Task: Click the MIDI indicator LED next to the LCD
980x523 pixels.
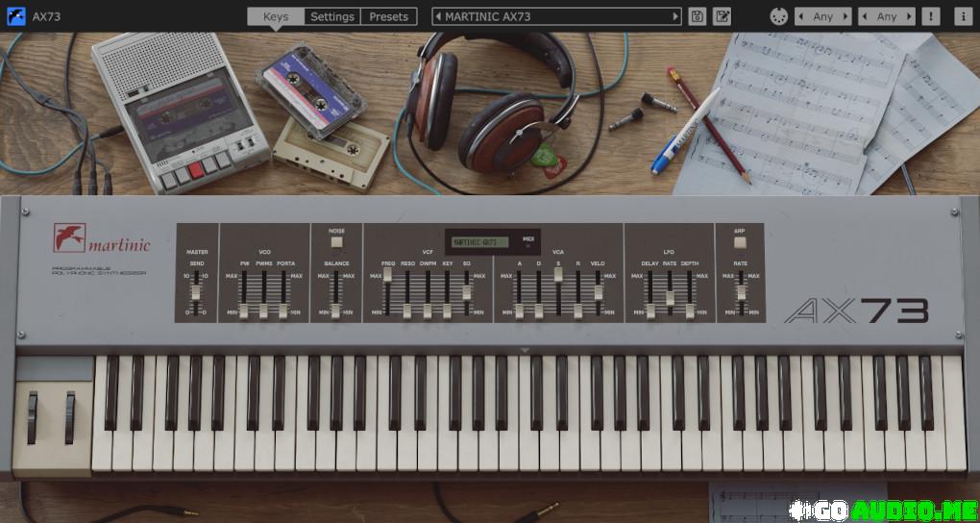Action: (x=528, y=246)
